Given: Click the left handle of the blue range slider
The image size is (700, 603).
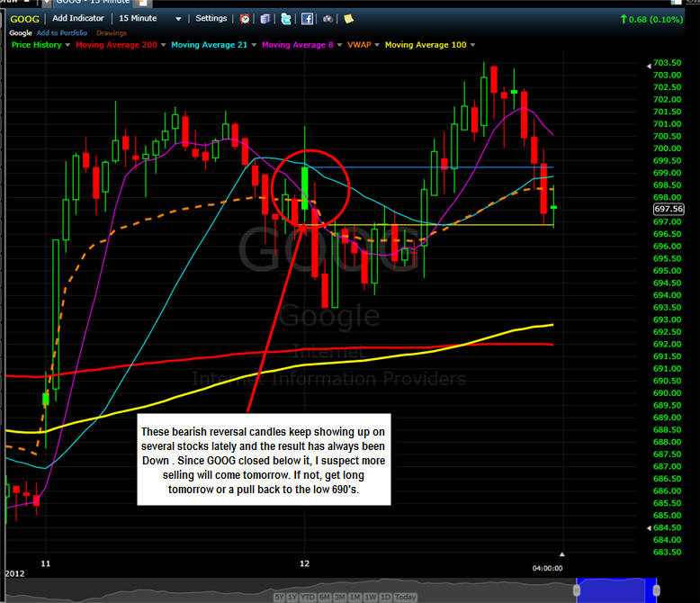Looking at the screenshot, I should click(x=577, y=590).
